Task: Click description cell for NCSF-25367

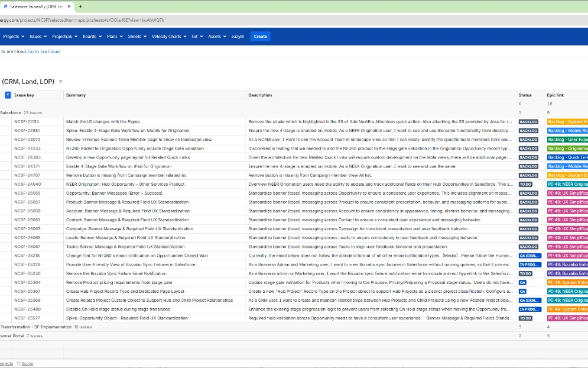Action: pos(381,292)
